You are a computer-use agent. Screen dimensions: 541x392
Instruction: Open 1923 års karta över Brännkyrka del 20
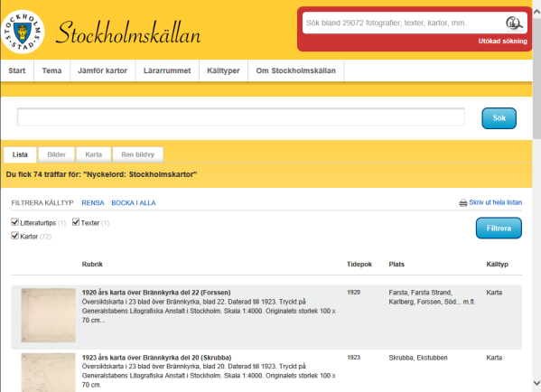click(156, 358)
